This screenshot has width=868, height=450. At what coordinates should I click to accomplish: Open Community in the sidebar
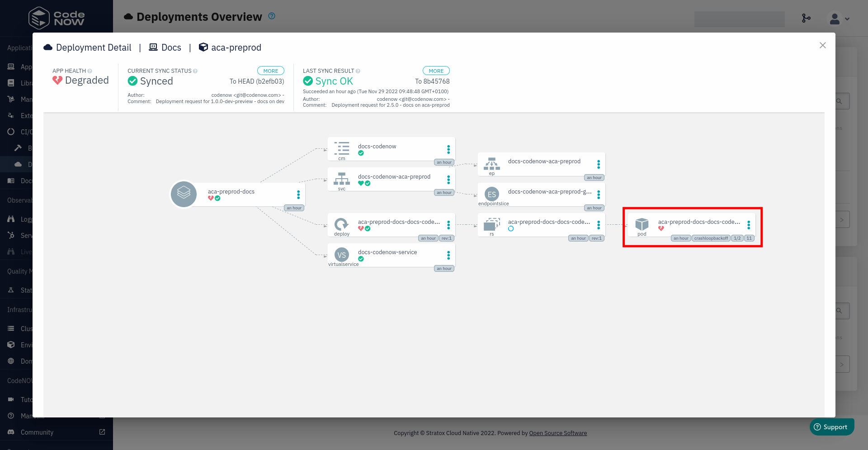click(37, 432)
